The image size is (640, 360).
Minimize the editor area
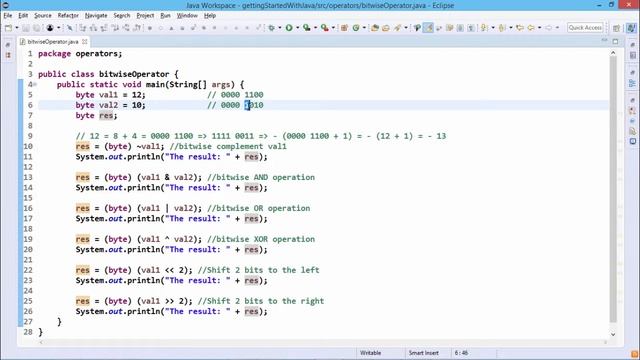pos(604,41)
